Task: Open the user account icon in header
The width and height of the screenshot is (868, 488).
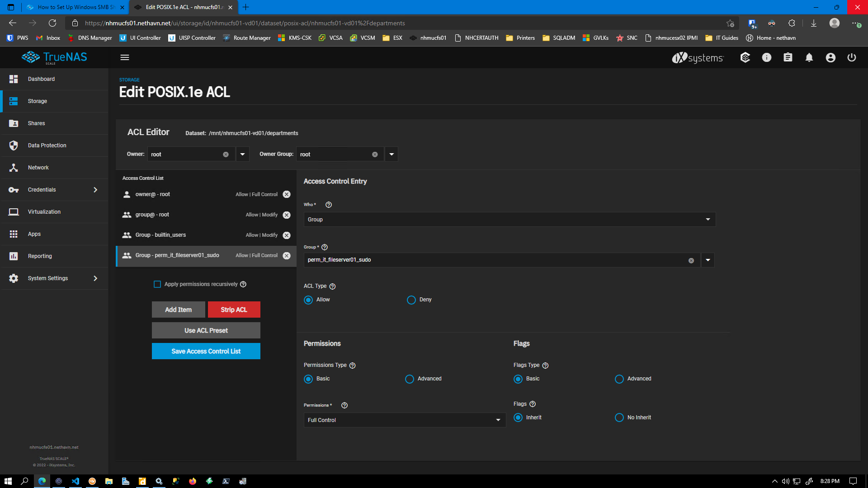Action: coord(830,57)
